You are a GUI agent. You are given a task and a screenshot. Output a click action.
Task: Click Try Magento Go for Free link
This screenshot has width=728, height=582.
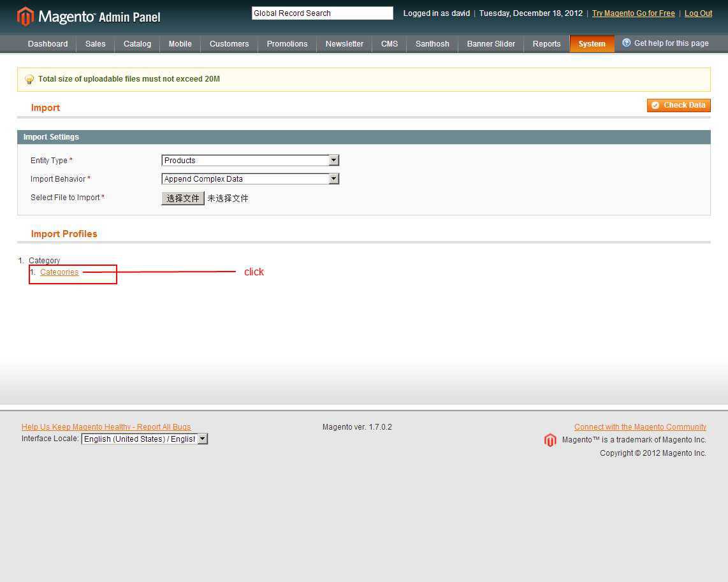pos(633,13)
